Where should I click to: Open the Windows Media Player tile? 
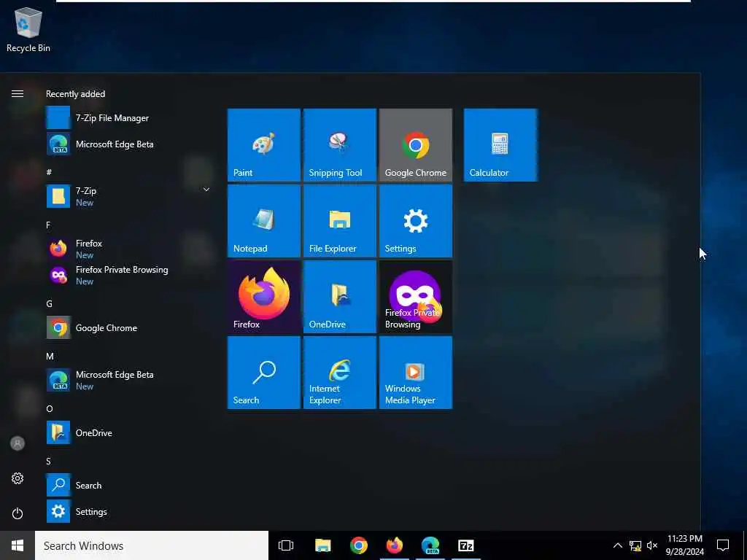tap(415, 373)
